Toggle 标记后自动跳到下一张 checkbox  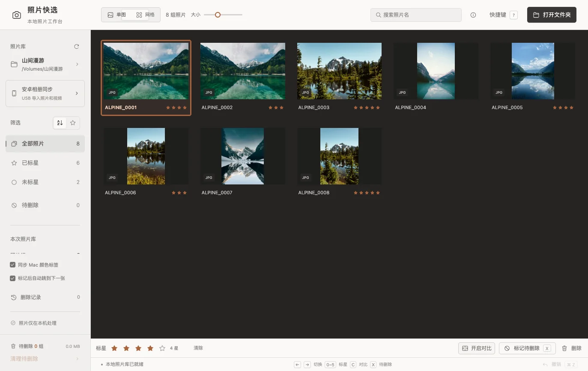point(13,278)
